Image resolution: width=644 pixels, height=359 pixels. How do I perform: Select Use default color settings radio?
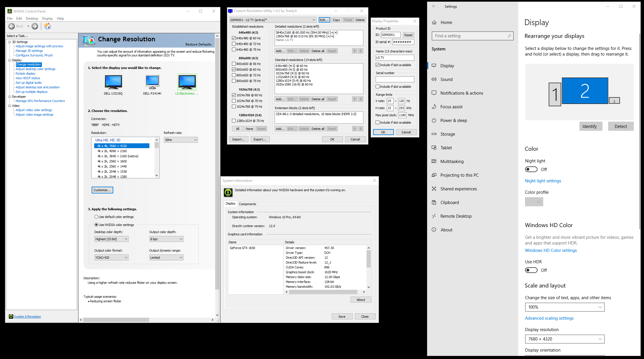coord(96,217)
